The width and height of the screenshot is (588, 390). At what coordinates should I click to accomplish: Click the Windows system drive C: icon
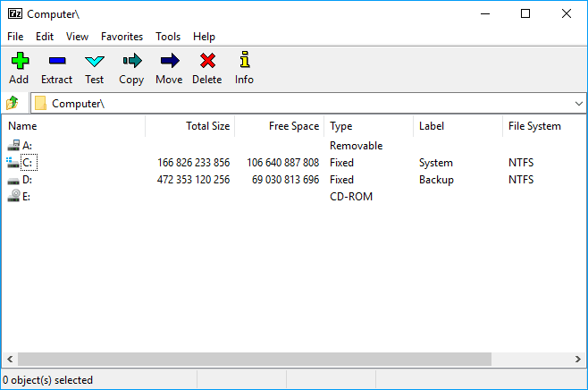pyautogui.click(x=13, y=163)
